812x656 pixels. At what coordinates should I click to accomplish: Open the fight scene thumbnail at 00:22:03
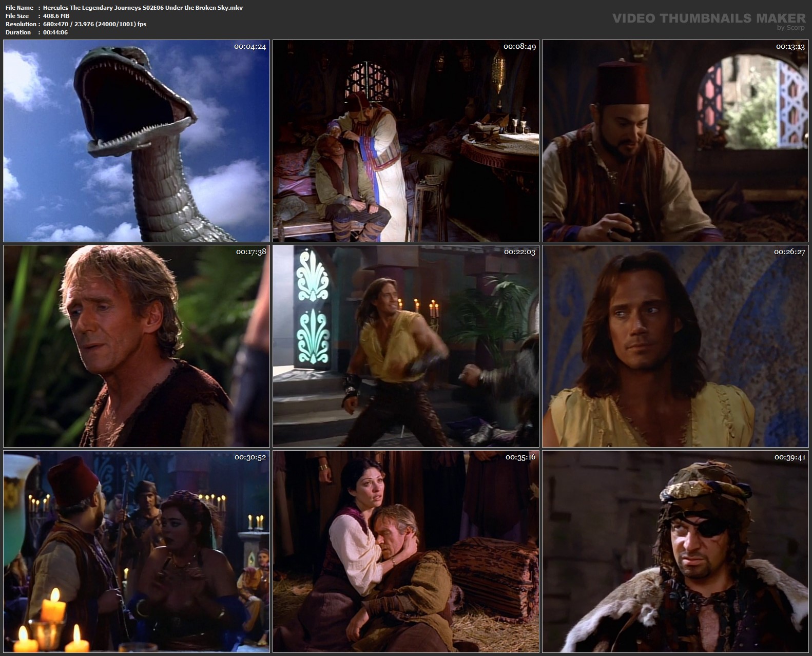click(x=406, y=346)
